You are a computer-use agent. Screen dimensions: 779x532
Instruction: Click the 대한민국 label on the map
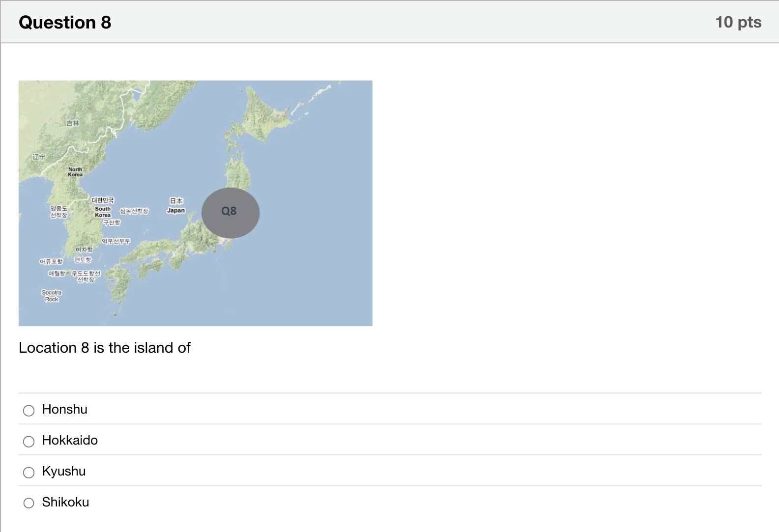coord(103,200)
